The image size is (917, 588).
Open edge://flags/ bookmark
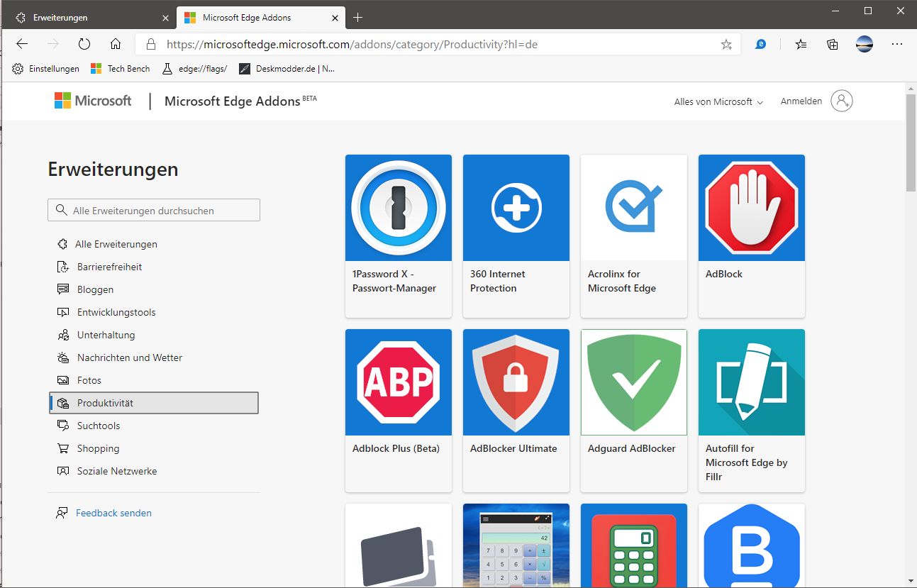click(x=195, y=69)
